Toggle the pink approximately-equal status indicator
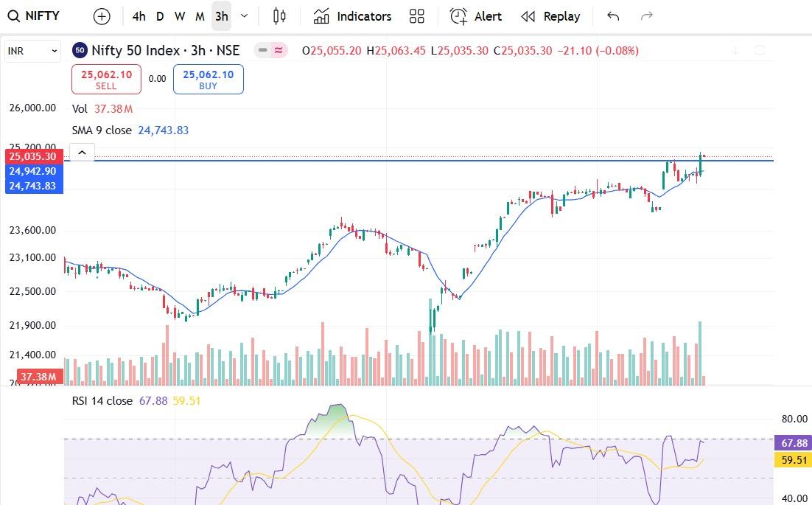This screenshot has width=812, height=505. [x=279, y=50]
